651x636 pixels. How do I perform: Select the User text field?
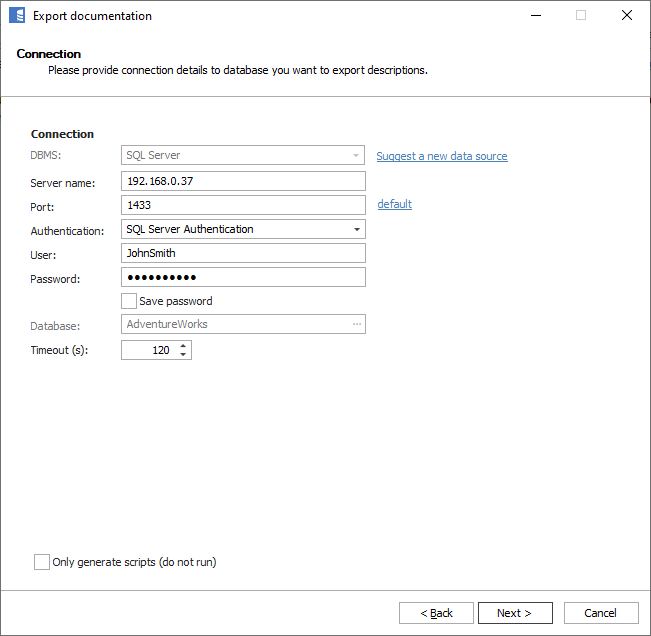(243, 253)
